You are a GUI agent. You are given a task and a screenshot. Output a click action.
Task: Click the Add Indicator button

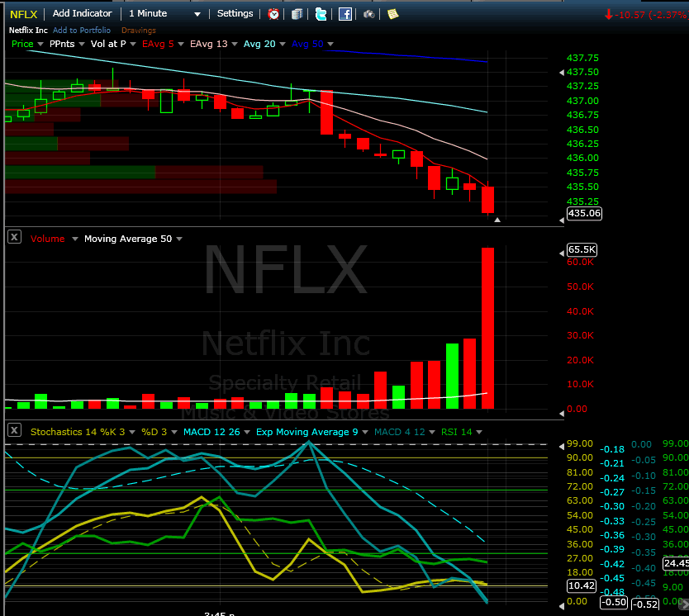click(82, 13)
